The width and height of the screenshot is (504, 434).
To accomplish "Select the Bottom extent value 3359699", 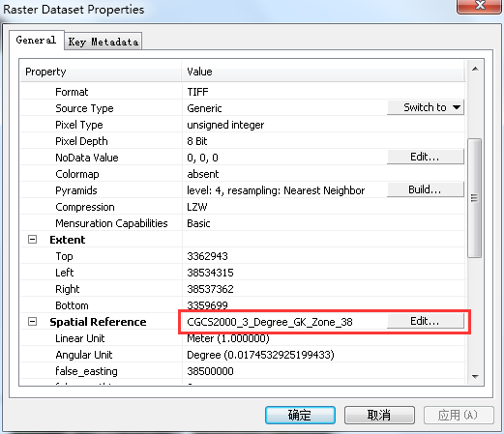I will tap(207, 305).
